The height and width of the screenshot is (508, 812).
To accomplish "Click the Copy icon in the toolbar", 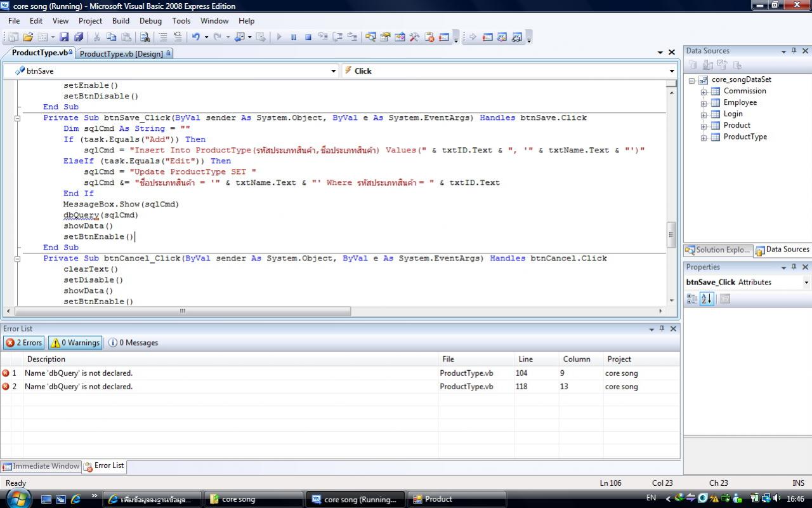I will click(112, 37).
